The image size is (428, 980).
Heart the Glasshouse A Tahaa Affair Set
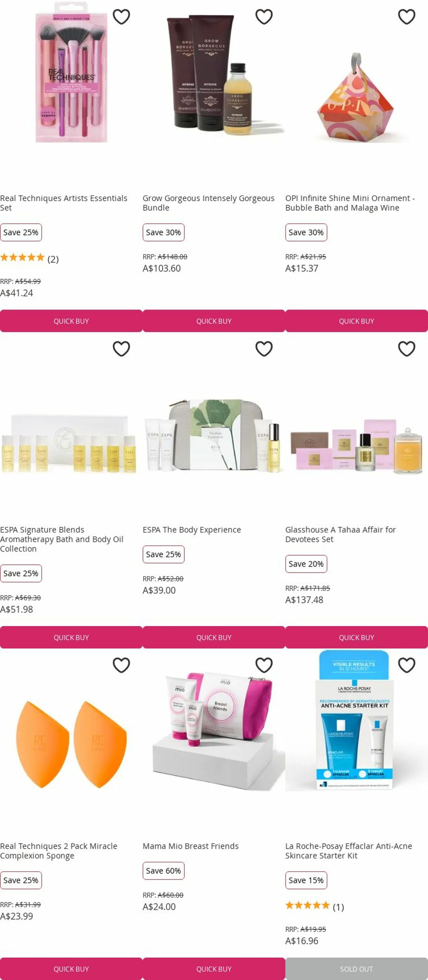406,349
